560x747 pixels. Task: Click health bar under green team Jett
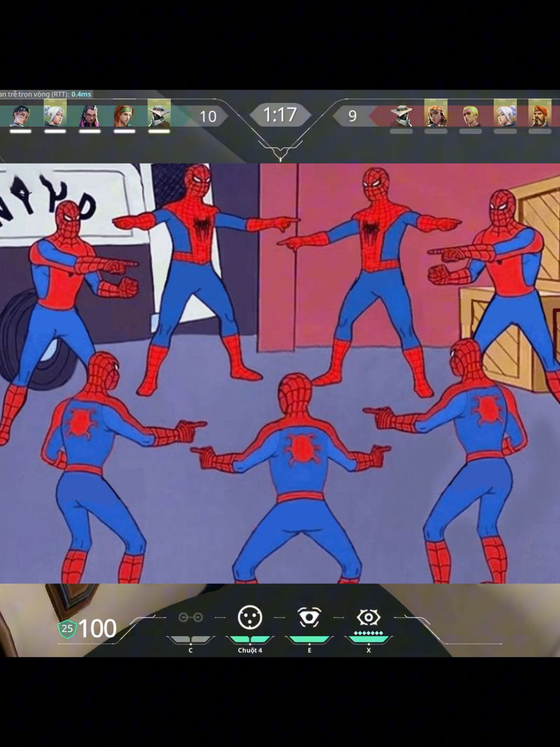point(55,131)
